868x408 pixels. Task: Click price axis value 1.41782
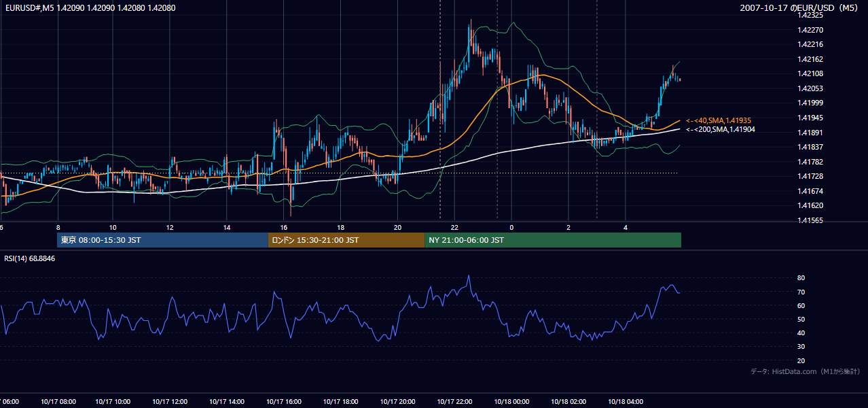pos(811,162)
